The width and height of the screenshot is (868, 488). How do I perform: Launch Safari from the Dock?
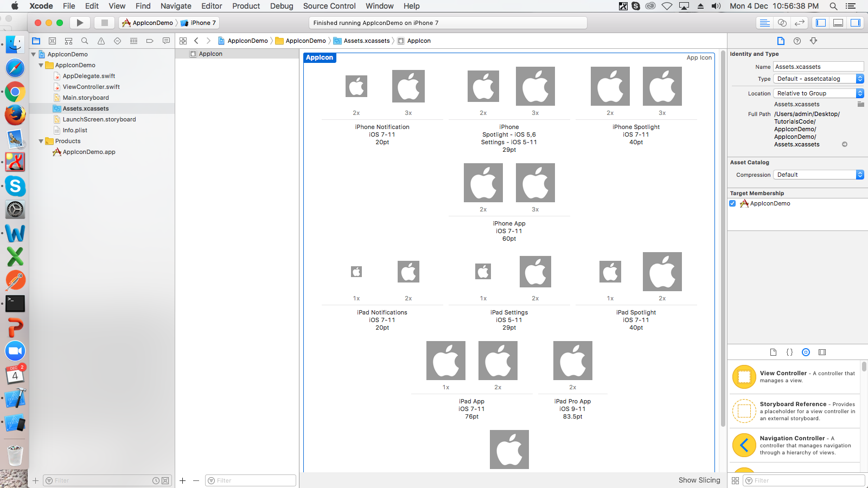pos(15,68)
